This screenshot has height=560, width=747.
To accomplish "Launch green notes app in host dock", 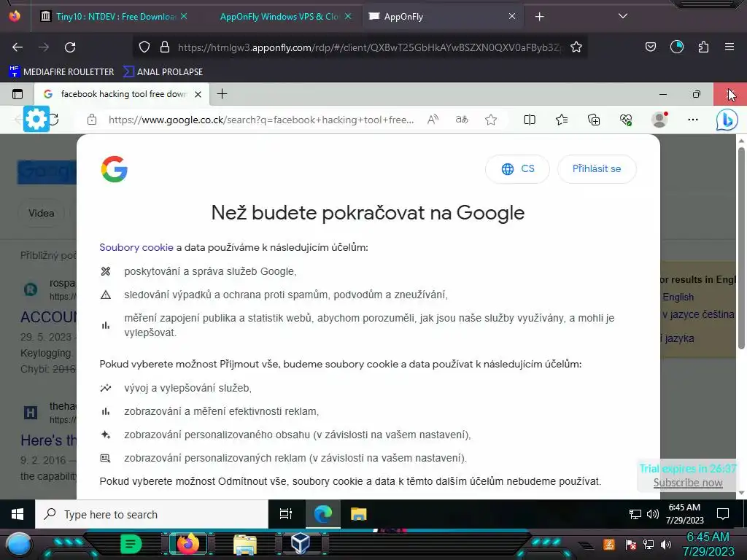I will pyautogui.click(x=131, y=544).
